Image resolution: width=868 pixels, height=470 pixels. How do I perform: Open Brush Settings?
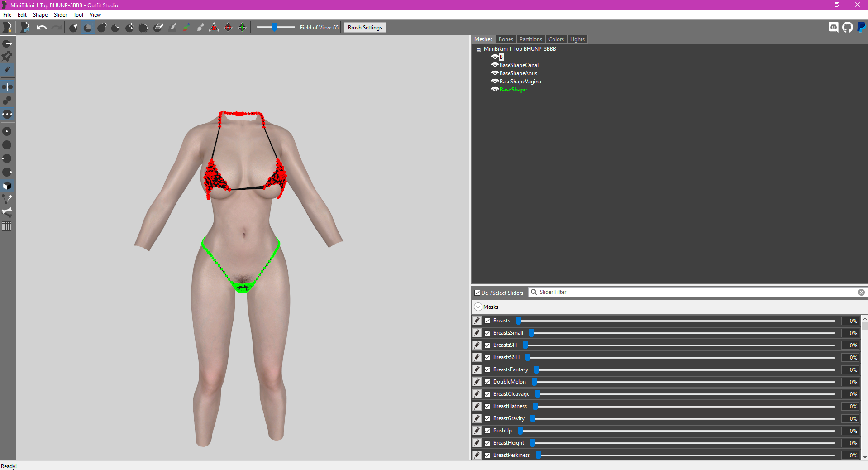click(x=365, y=28)
